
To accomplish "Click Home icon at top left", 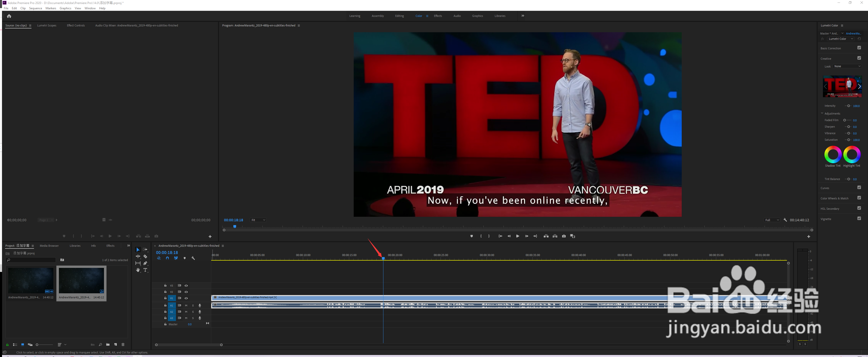I will [9, 16].
